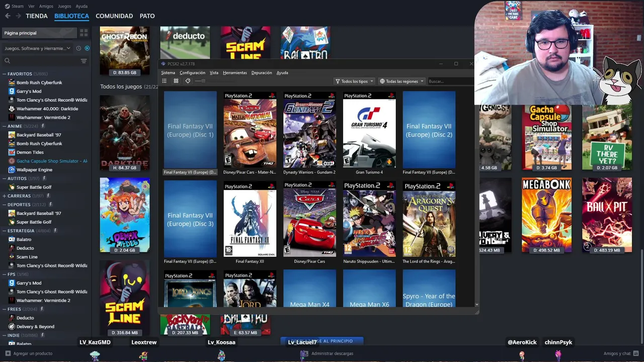Image resolution: width=644 pixels, height=362 pixels.
Task: Switch PCSX2 to game grid view
Action: [176, 81]
